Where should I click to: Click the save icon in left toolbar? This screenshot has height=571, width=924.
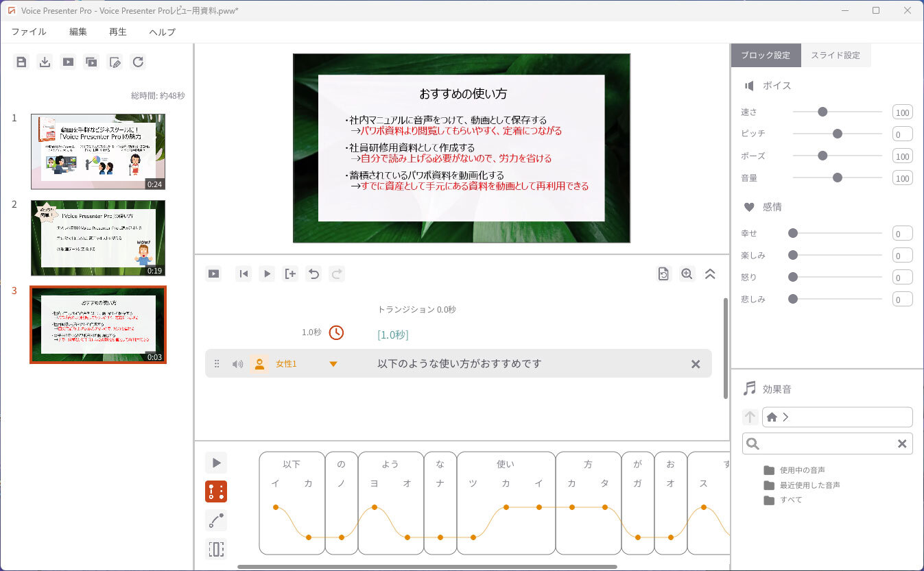click(21, 62)
